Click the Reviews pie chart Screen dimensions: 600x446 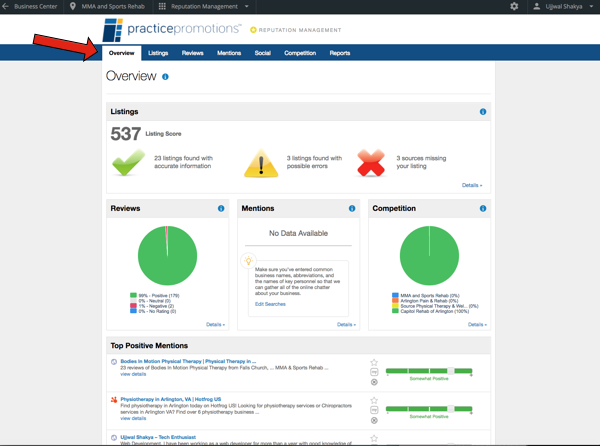click(168, 256)
